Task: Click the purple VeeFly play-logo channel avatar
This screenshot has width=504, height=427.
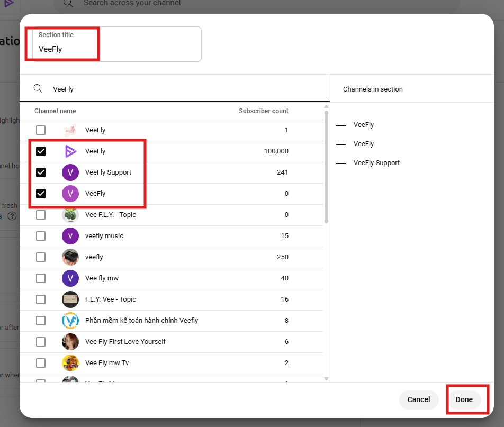Action: pos(70,151)
